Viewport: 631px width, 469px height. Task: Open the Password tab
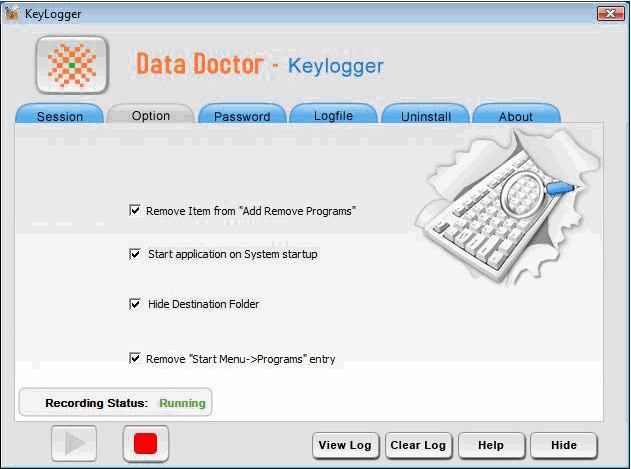pos(242,116)
